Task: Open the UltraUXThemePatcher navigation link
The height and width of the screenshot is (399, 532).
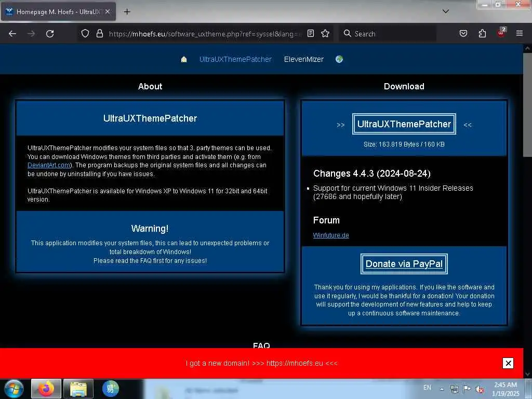Action: tap(235, 59)
